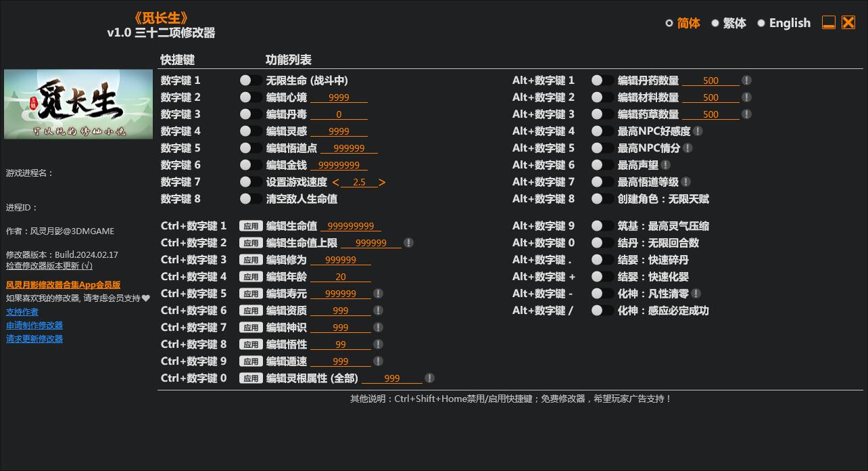868x471 pixels.
Task: Click the info icon beside 编辑资质
Action: coord(378,310)
